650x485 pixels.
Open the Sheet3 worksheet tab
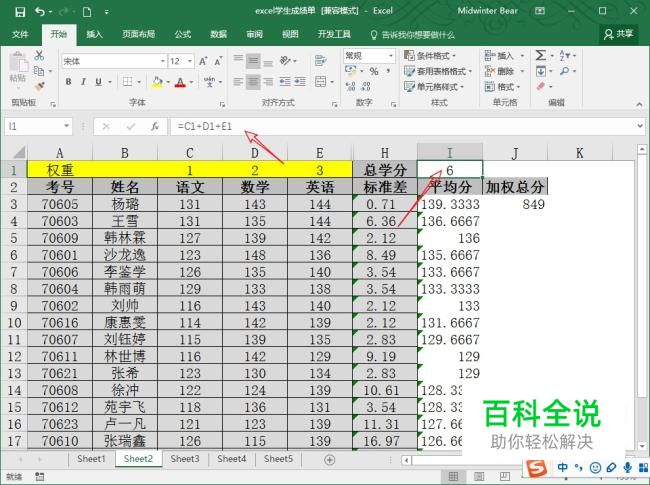(x=185, y=459)
